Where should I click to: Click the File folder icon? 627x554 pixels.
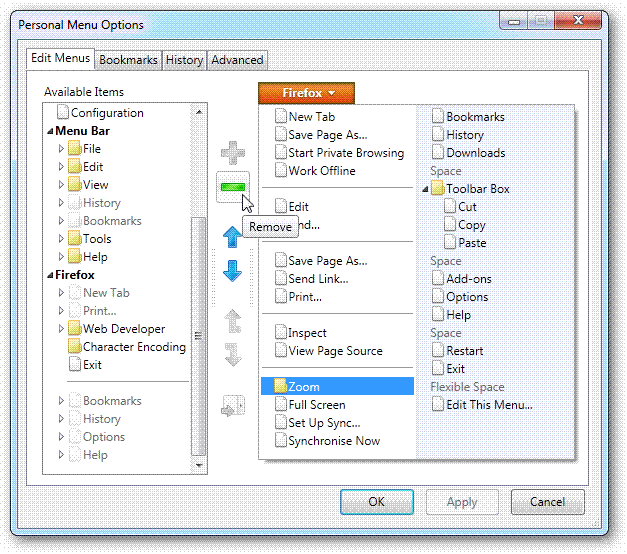click(x=75, y=148)
